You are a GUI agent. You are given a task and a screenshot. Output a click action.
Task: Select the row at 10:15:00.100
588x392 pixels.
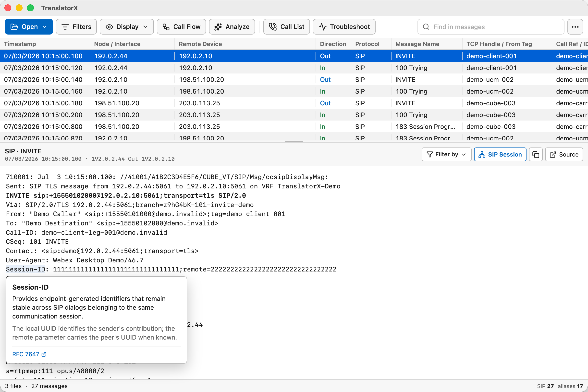(294, 56)
